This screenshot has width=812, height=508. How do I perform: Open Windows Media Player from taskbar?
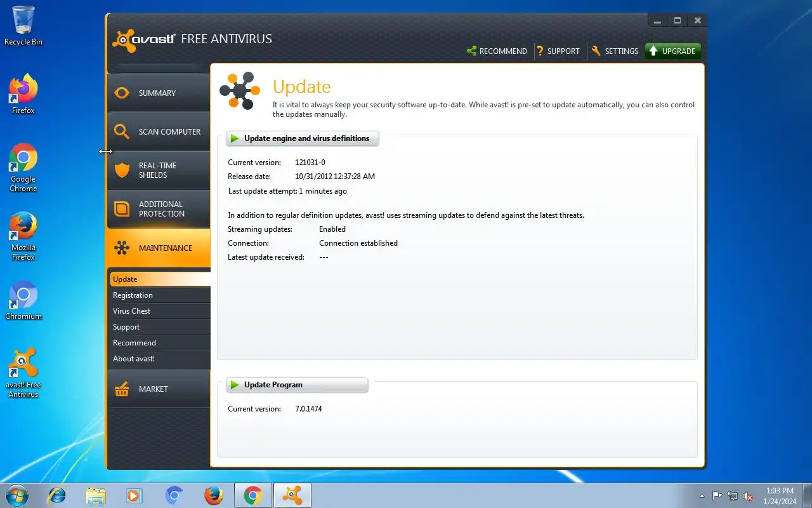pos(134,495)
